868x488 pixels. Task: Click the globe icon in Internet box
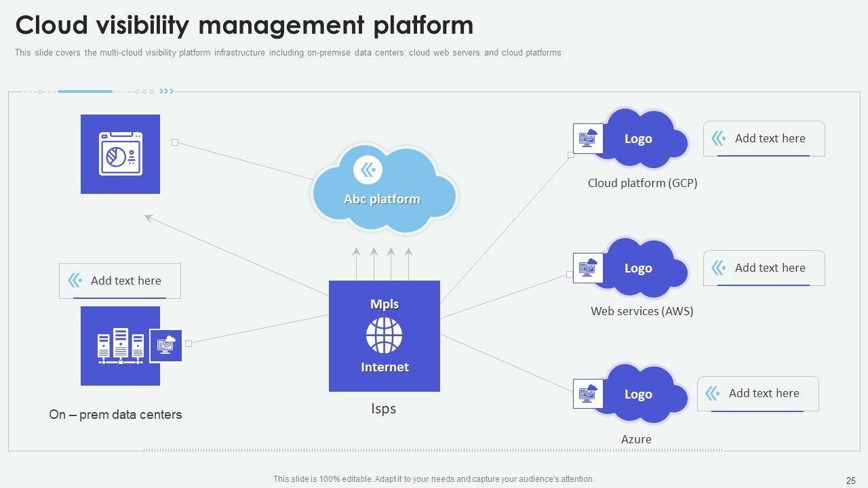384,335
